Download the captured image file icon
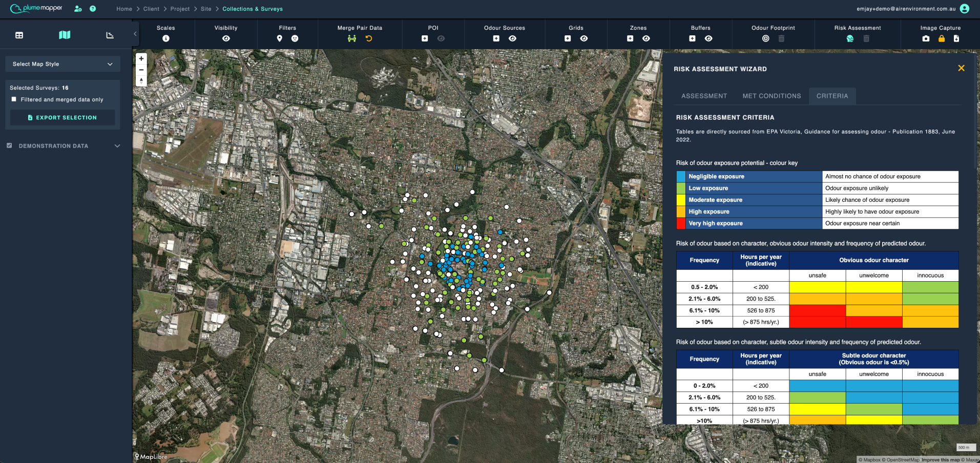Image resolution: width=980 pixels, height=463 pixels. point(956,38)
